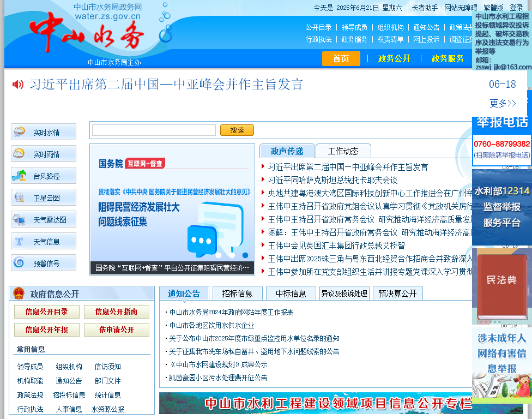The height and width of the screenshot is (419, 532).
Task: Click the 实时水情 weather icon
Action: tap(19, 131)
